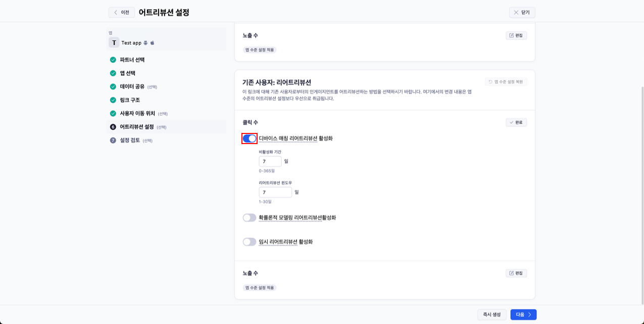Viewport: 644px width, 324px height.
Task: Disable 디바이스 매칭 리어트리뷰션 toggle
Action: click(250, 138)
